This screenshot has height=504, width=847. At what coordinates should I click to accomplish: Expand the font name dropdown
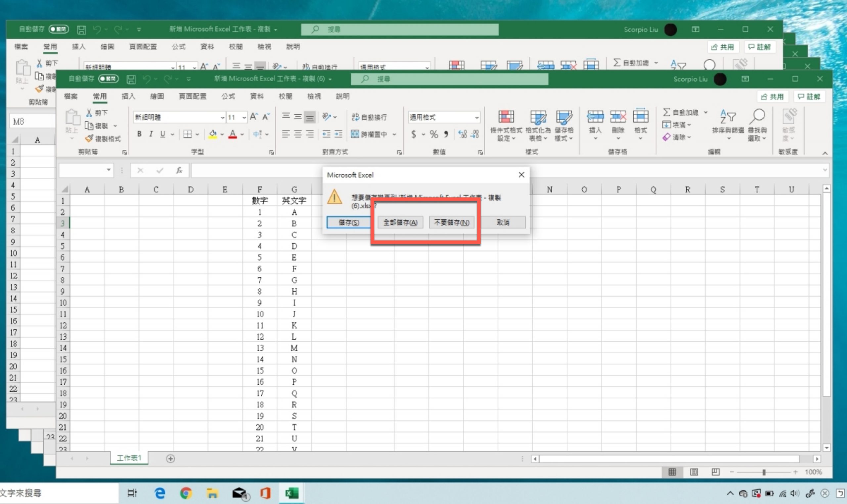[222, 118]
